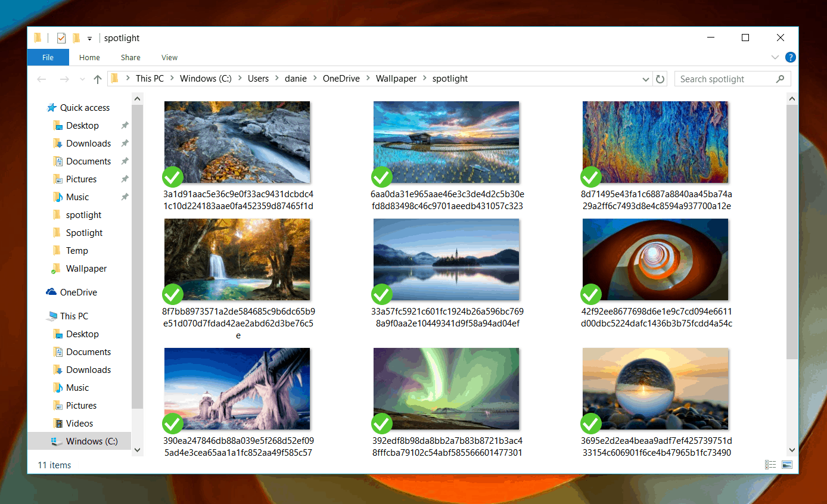Click the file list scroll down arrow
This screenshot has height=504, width=827.
coord(792,450)
